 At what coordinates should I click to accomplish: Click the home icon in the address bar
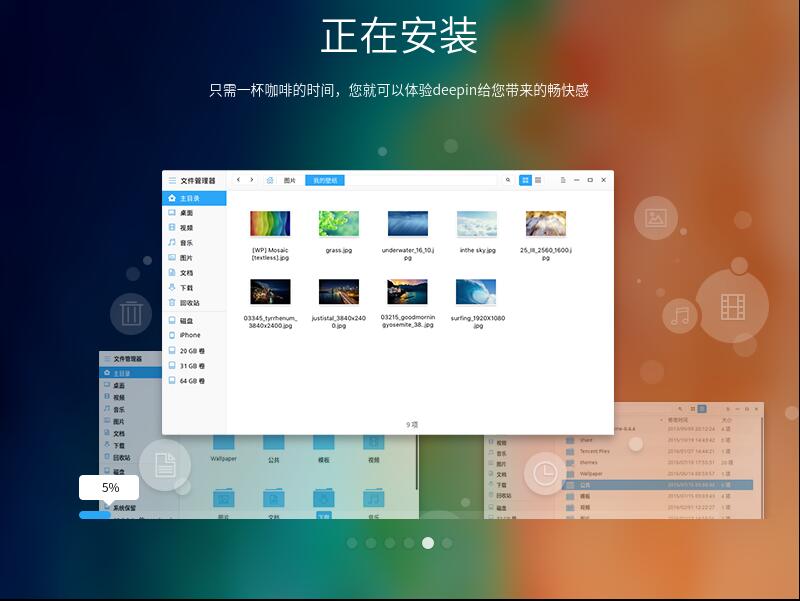tap(270, 180)
